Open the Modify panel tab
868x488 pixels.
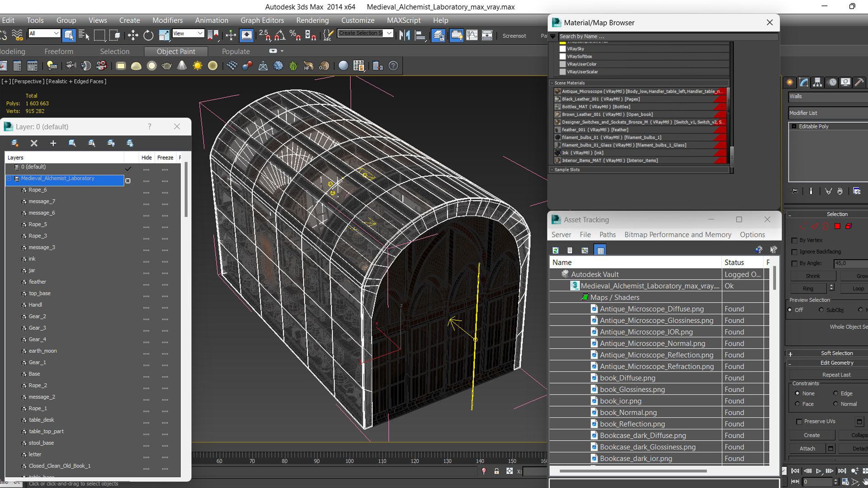[804, 82]
